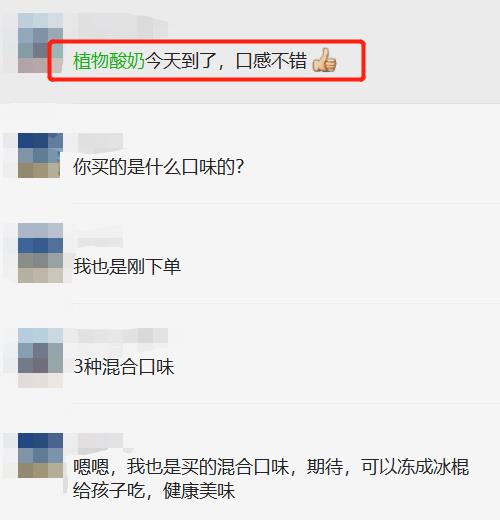Open blurred username above 3种混合口味
Screen dimensions: 500x520
(x=123, y=336)
